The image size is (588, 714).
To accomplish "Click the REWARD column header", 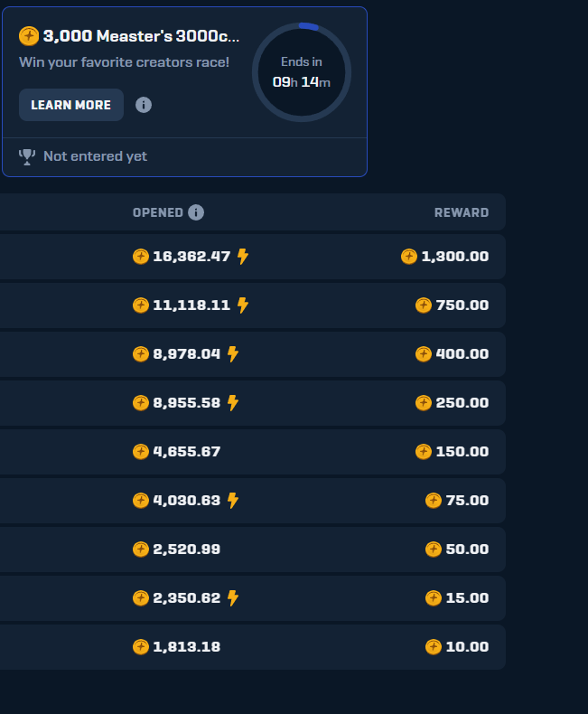I will (x=462, y=212).
